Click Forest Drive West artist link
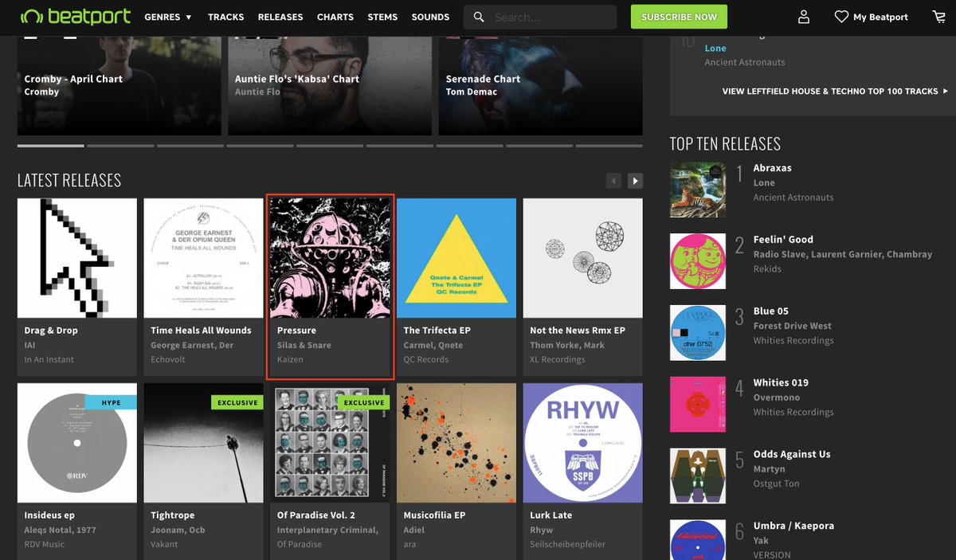The image size is (956, 560). [x=793, y=326]
